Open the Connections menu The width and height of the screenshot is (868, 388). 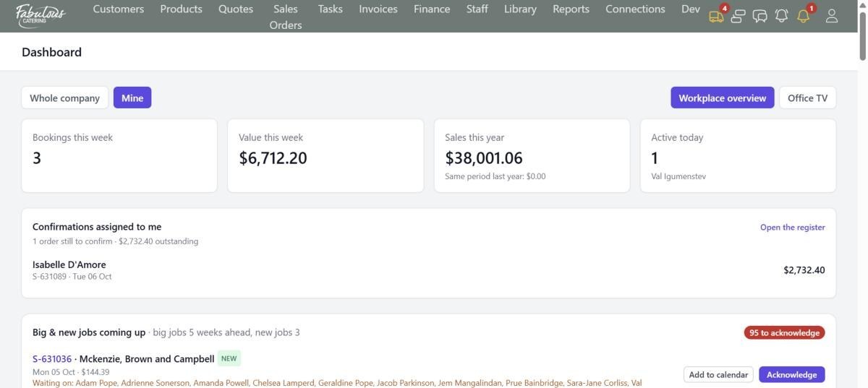pos(635,9)
